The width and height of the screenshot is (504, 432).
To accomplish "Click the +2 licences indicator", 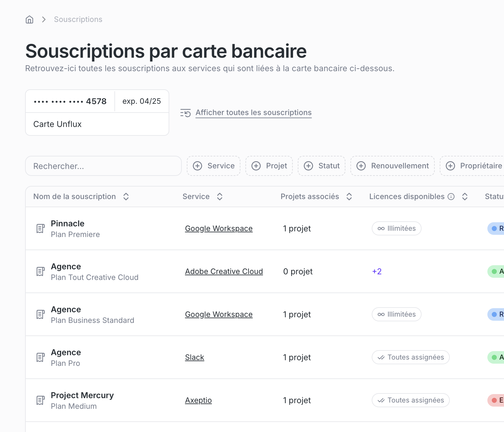I will (377, 271).
